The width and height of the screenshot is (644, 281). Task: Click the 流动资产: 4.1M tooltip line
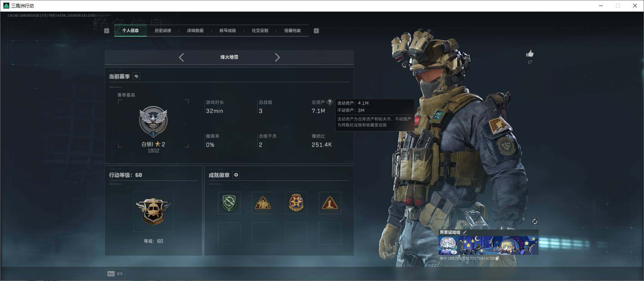(x=353, y=103)
